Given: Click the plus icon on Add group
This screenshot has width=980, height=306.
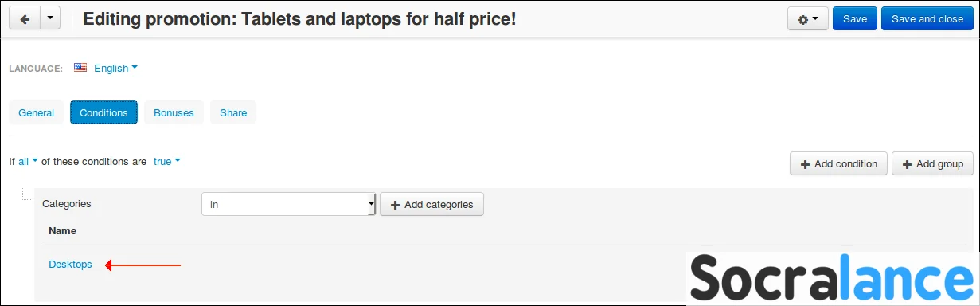Looking at the screenshot, I should coord(908,164).
